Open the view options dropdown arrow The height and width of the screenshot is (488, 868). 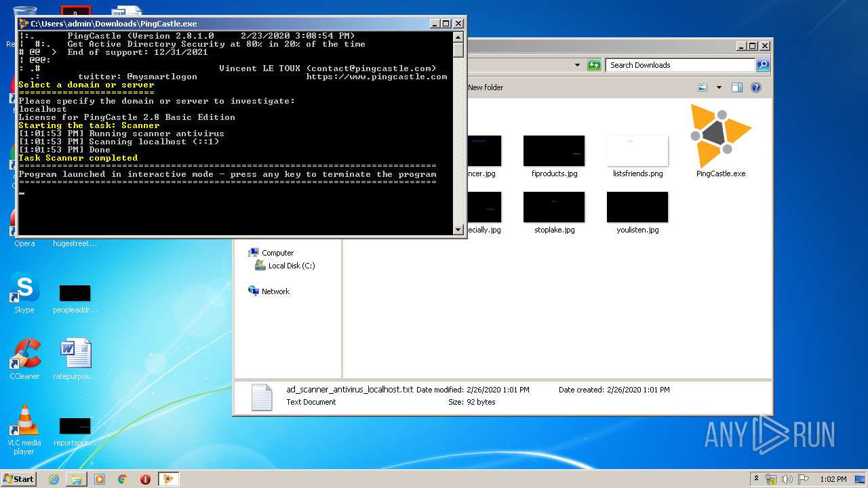point(719,87)
